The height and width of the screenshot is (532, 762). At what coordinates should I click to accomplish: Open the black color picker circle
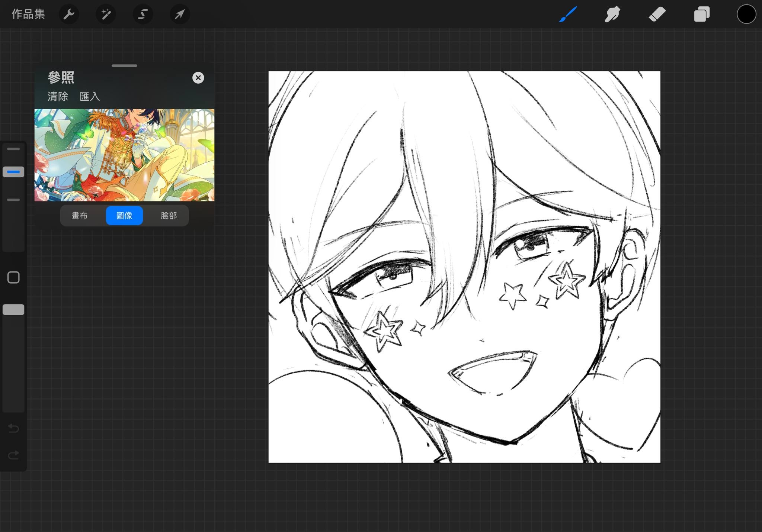(746, 14)
